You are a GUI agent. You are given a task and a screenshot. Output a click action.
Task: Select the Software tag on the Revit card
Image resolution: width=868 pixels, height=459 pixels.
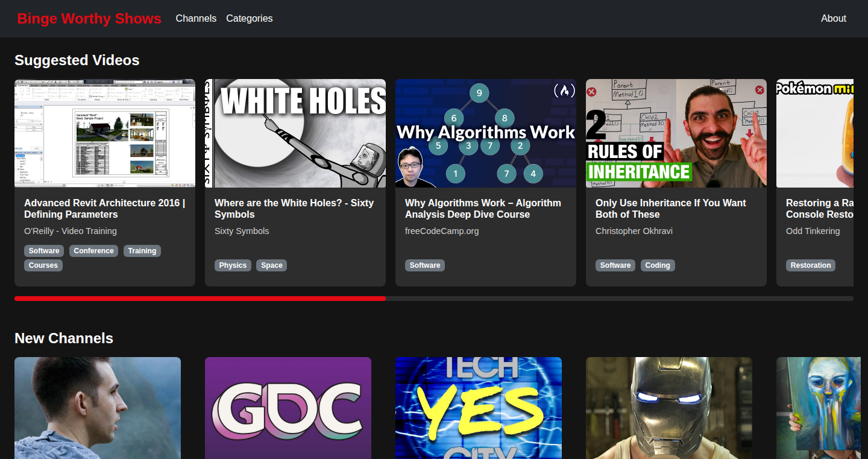pos(44,251)
